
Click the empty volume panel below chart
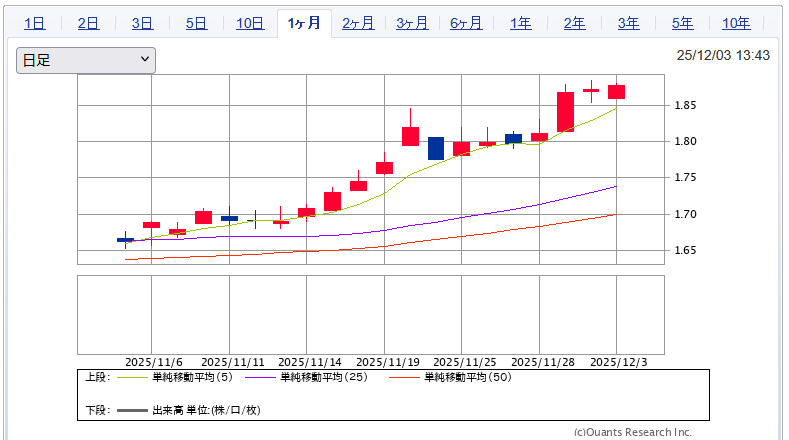(x=370, y=315)
